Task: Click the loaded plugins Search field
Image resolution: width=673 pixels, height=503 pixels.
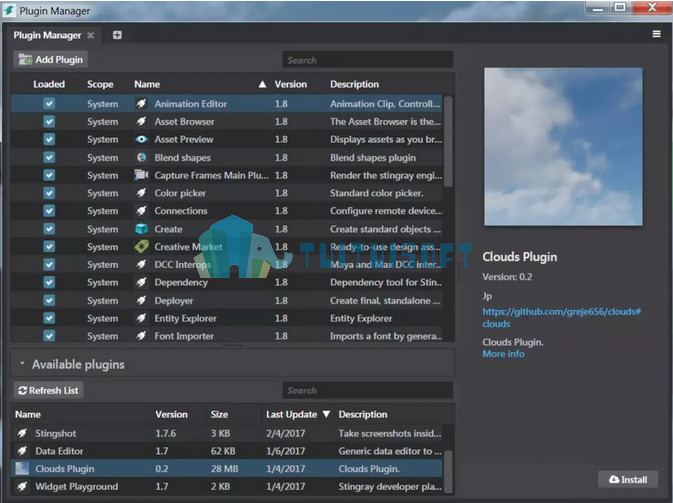Action: [367, 60]
